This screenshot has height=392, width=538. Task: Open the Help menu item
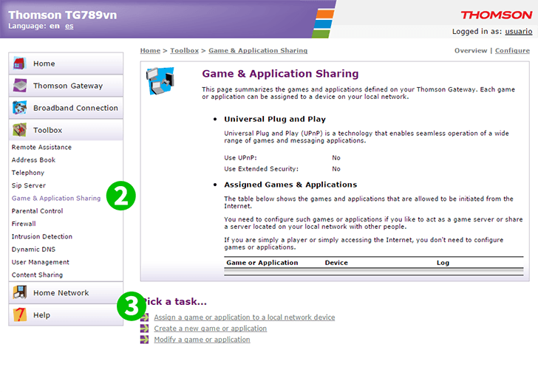66,315
